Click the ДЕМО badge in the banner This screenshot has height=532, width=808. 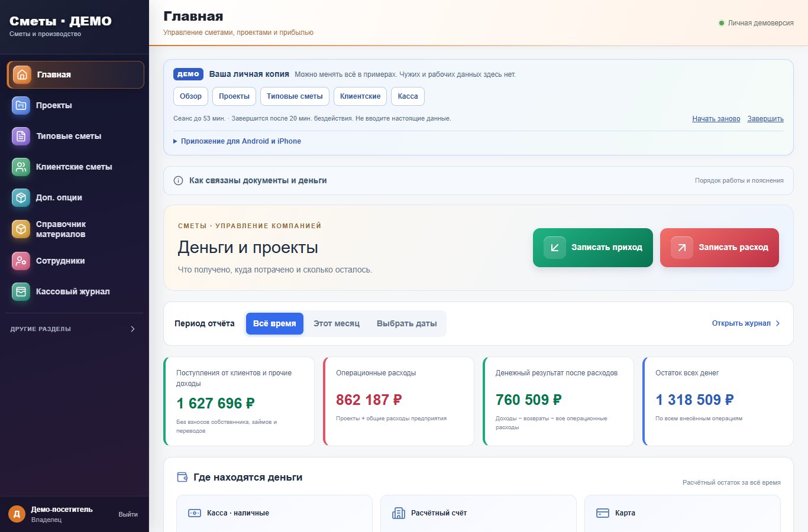188,74
